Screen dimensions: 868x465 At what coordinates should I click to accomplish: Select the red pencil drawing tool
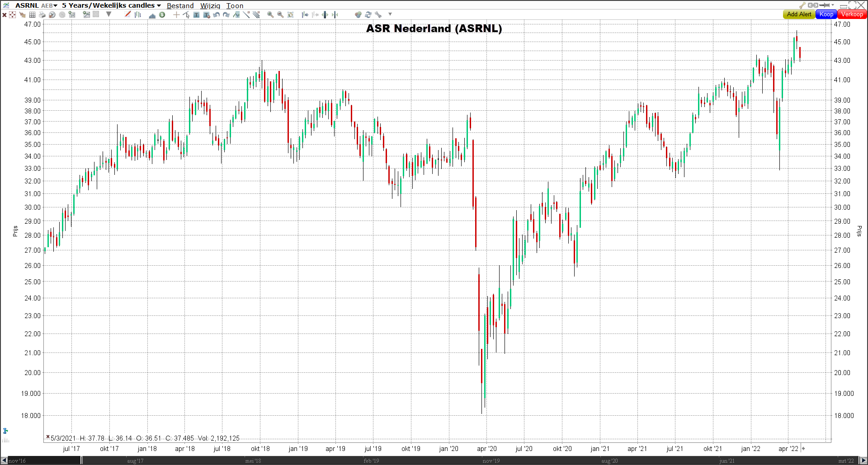tap(128, 14)
